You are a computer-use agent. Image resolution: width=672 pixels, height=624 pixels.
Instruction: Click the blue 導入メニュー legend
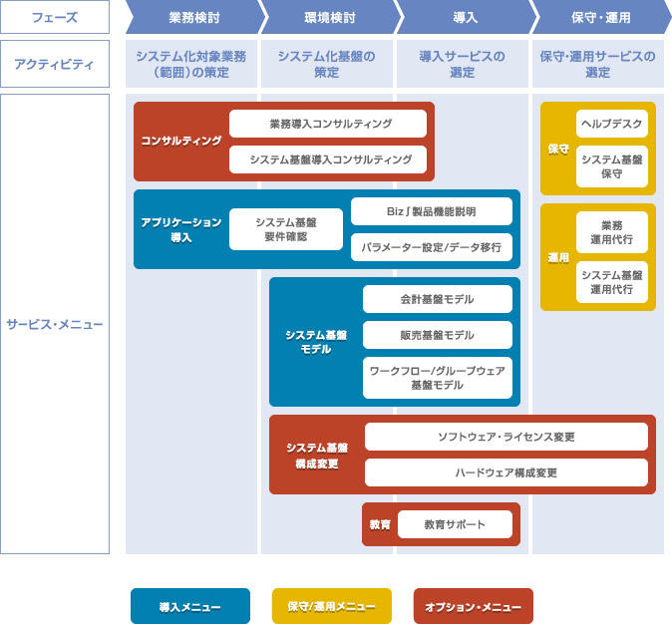click(190, 606)
